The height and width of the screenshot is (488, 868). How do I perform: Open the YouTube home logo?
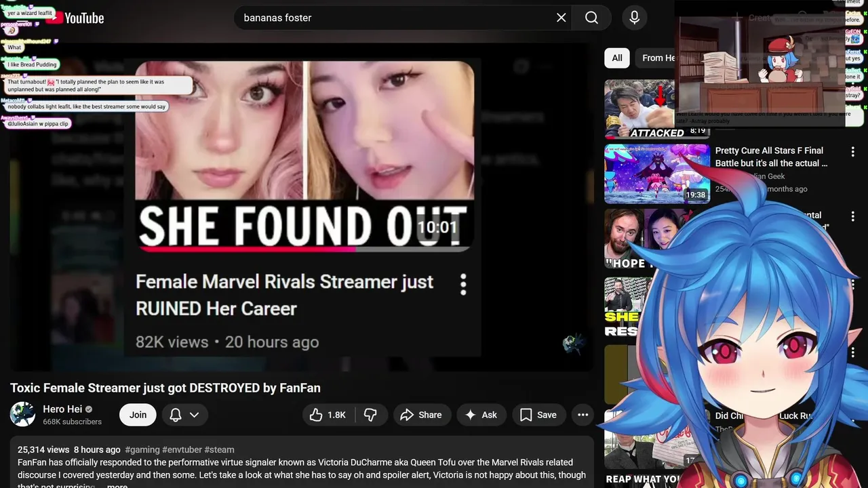(x=76, y=18)
